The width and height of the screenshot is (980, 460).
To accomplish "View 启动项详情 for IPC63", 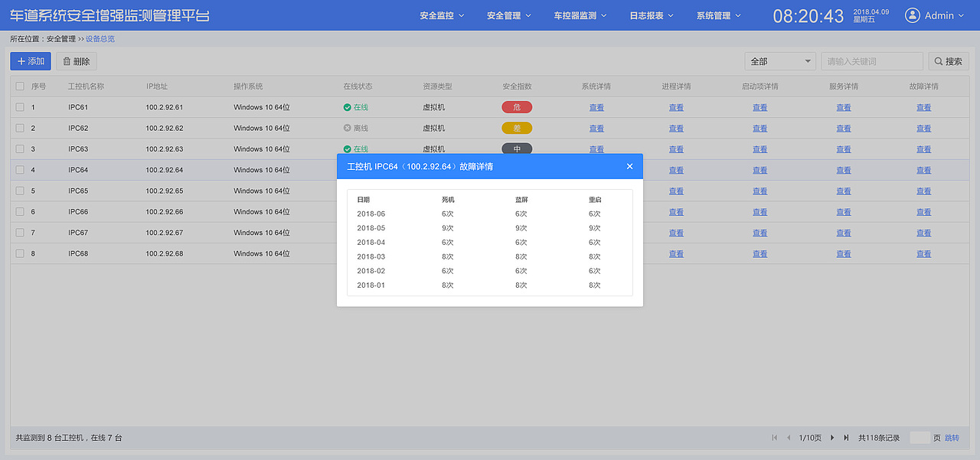I will tap(759, 148).
